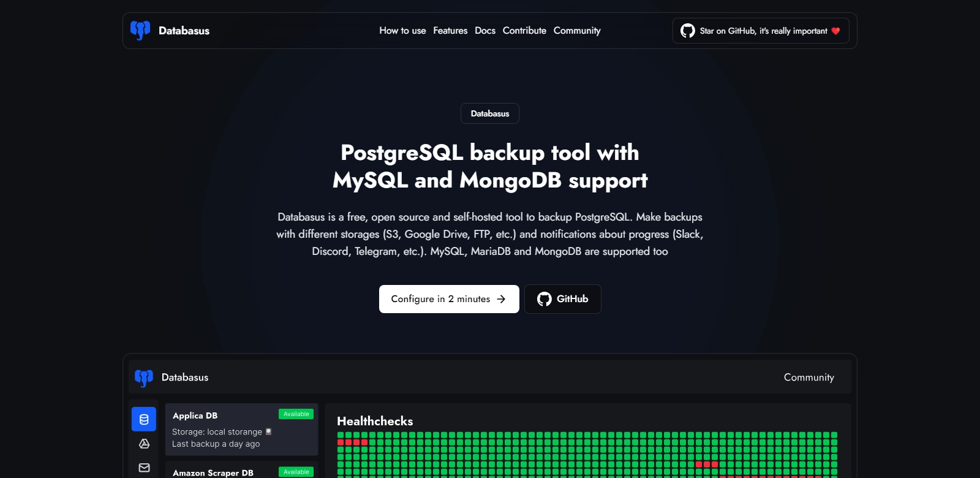The image size is (980, 478).
Task: Open the mail notifiers sidebar icon
Action: click(144, 468)
